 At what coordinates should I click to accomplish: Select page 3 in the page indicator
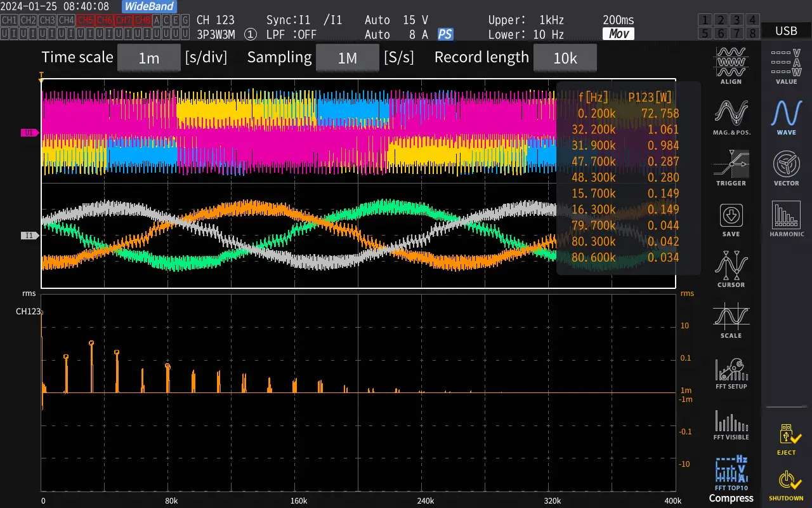click(x=735, y=20)
